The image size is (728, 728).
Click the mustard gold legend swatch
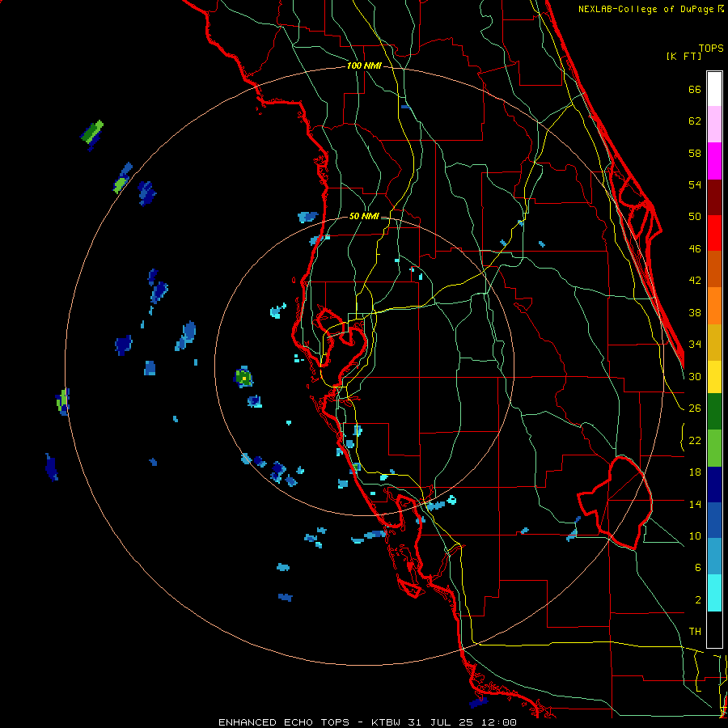point(714,342)
